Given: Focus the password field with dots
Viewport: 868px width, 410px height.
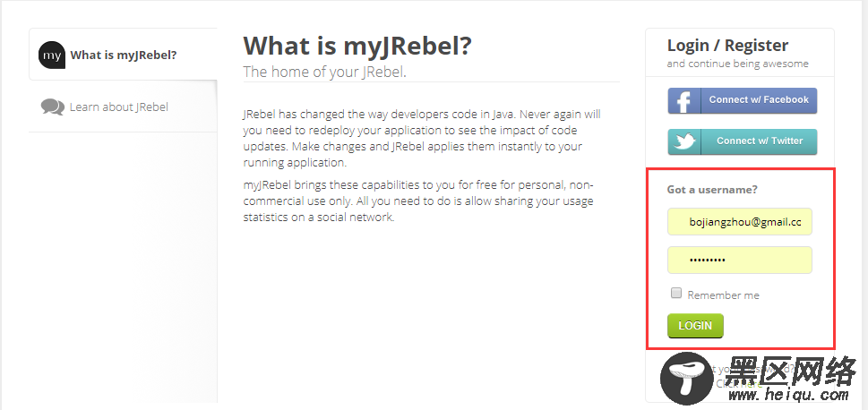Looking at the screenshot, I should tap(740, 260).
